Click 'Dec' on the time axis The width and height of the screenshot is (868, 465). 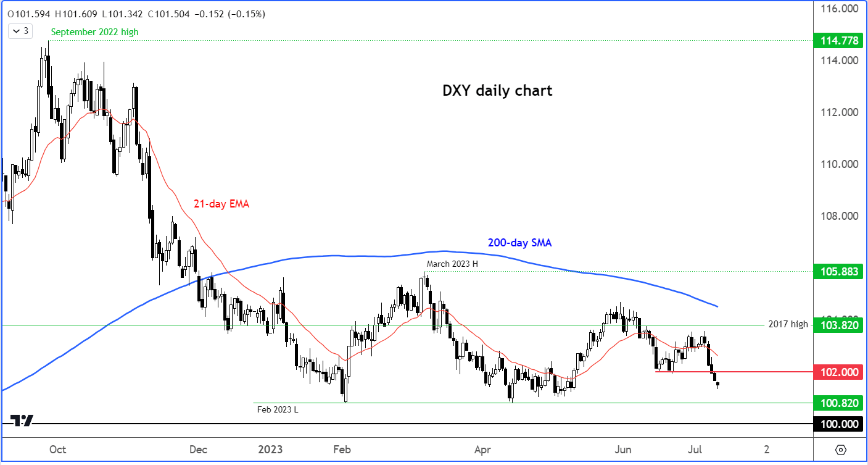coord(198,449)
